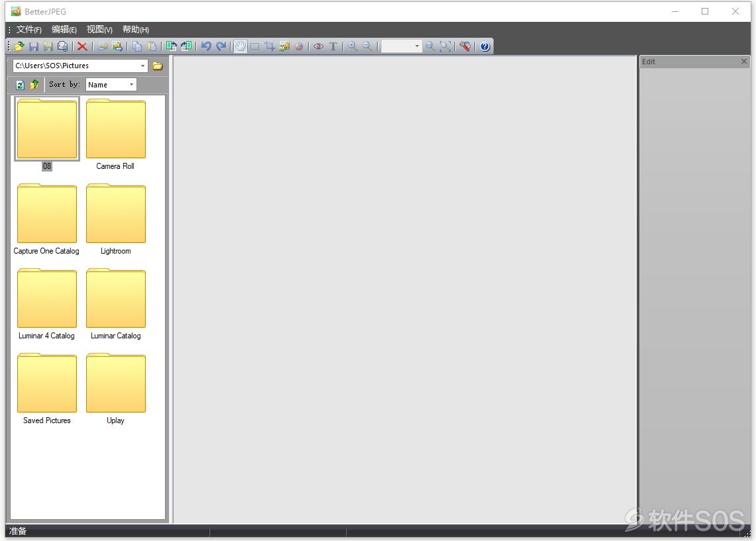Select the Camera Roll folder

(x=116, y=134)
